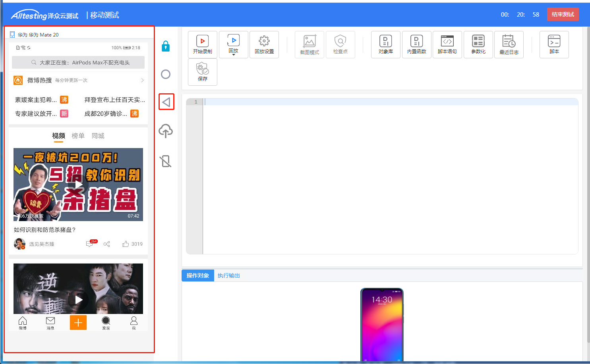Viewport: 590px width, 364px height.
Task: Save script with 保存 button
Action: (203, 72)
